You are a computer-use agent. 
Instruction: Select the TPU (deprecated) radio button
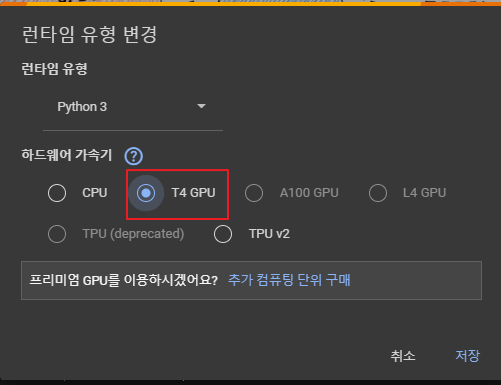click(57, 234)
